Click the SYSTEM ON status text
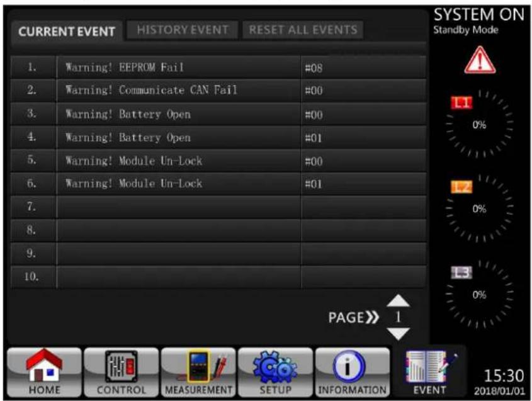This screenshot has height=401, width=532. coord(478,14)
